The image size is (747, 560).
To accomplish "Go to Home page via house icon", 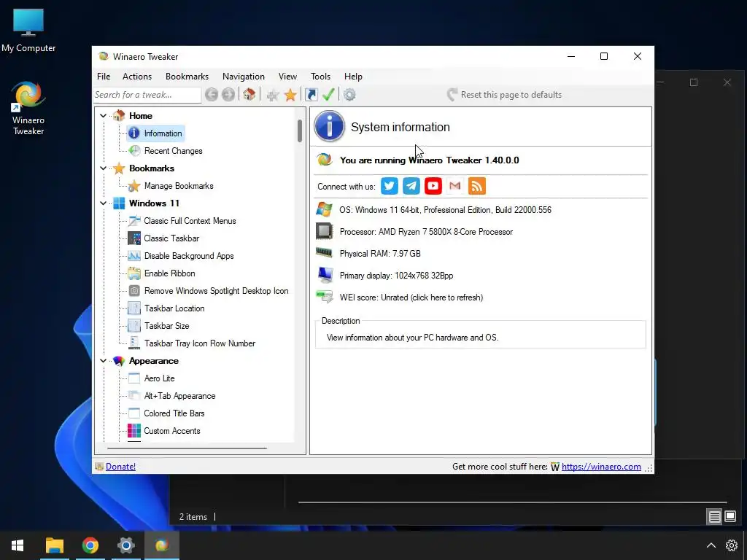I will (249, 95).
